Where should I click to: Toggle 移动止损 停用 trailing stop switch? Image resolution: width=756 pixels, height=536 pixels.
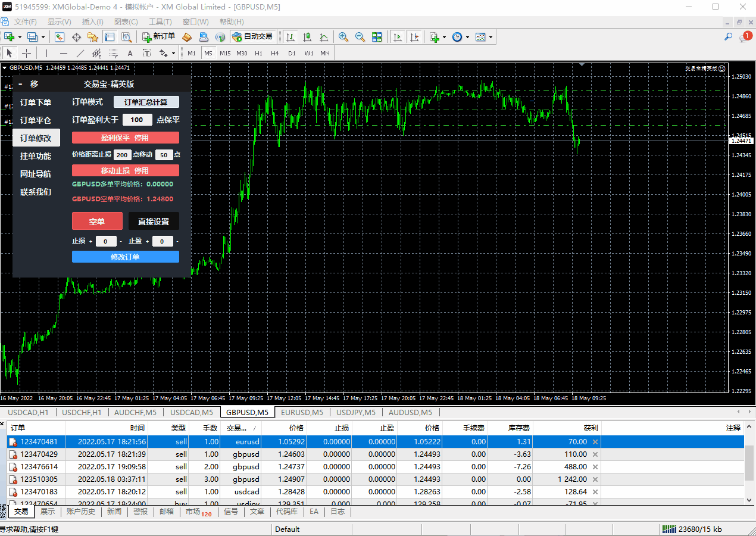[x=125, y=170]
